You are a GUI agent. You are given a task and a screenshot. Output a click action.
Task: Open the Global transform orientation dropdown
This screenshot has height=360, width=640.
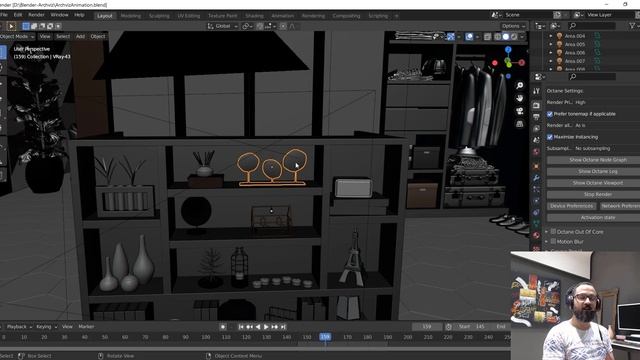point(223,26)
